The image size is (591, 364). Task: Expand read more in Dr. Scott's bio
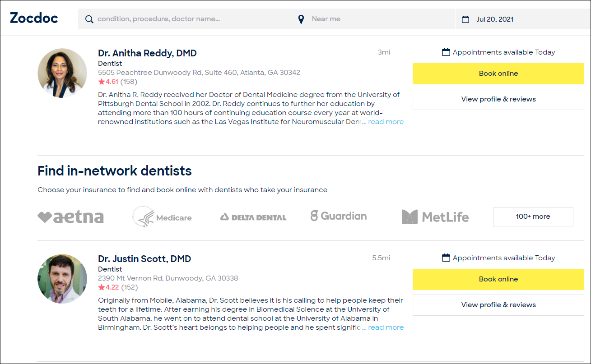[x=386, y=327]
